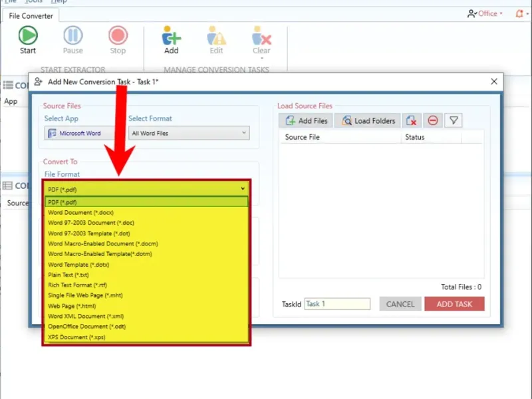This screenshot has width=532, height=399.
Task: Click the remove file icon with red X
Action: click(412, 121)
